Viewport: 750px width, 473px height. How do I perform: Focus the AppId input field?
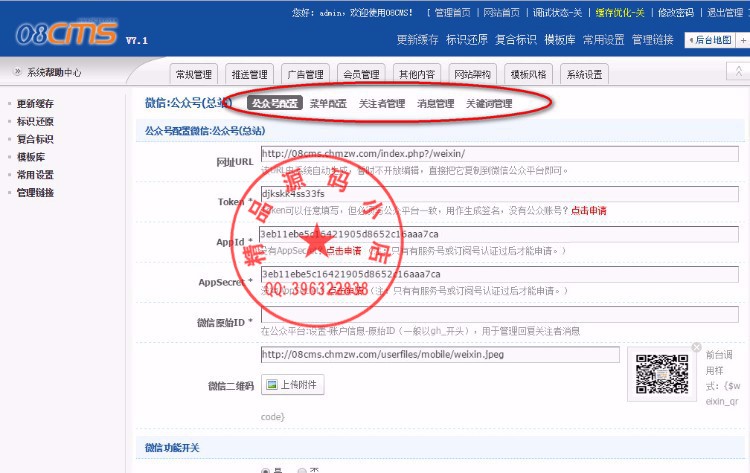pyautogui.click(x=499, y=234)
